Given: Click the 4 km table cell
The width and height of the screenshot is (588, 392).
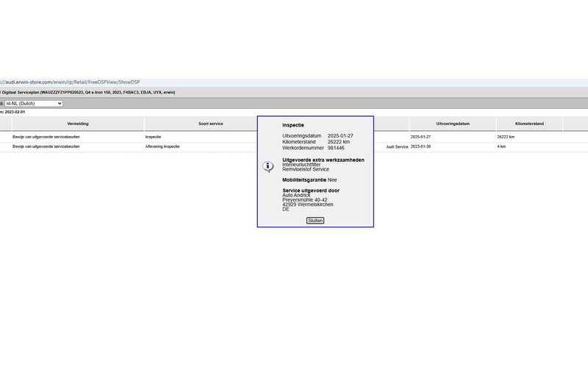Looking at the screenshot, I should click(x=501, y=146).
